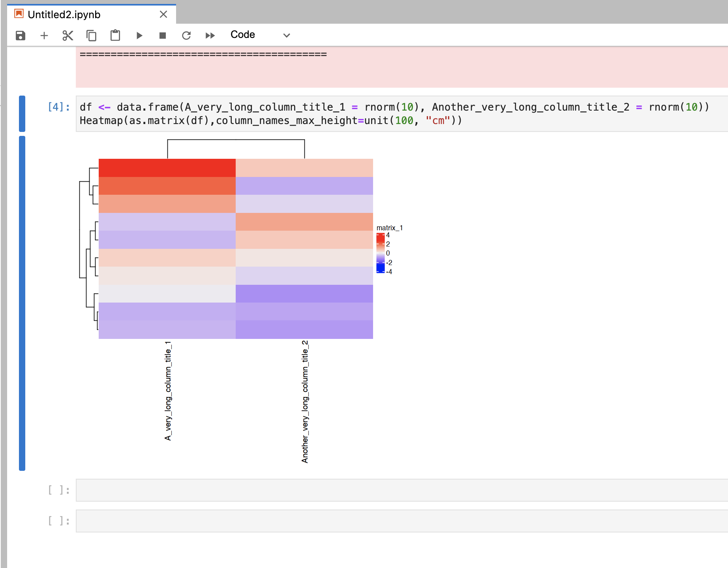
Task: Restart kernel and run all cells
Action: 210,35
